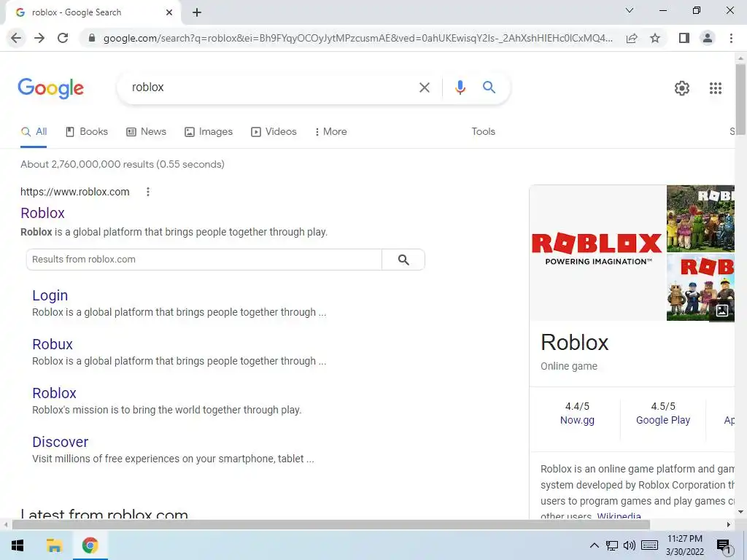Click Chrome taskbar icon
747x560 pixels.
90,545
